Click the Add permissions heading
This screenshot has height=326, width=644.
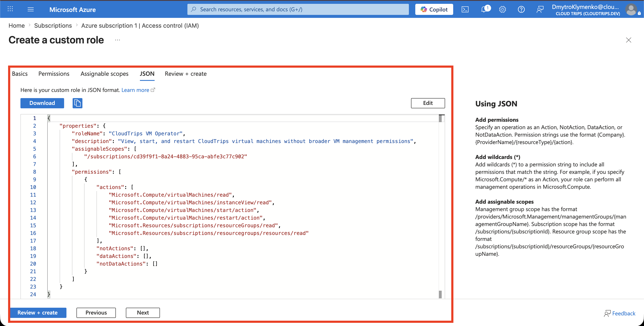pos(497,120)
